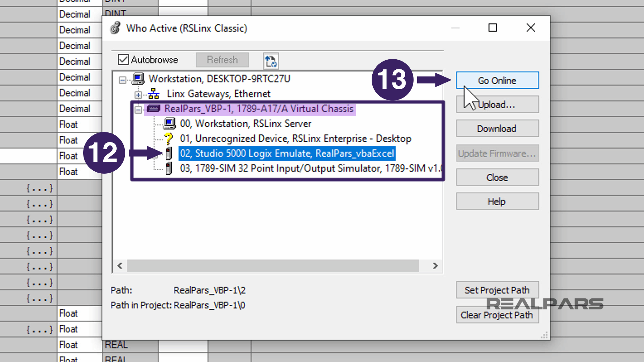
Task: Collapse the RealPars_VBP-1 Virtual Chassis node
Action: pyautogui.click(x=138, y=110)
